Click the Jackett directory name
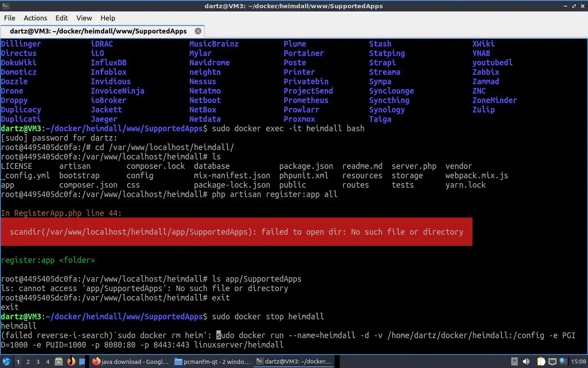Image resolution: width=588 pixels, height=368 pixels. 106,110
